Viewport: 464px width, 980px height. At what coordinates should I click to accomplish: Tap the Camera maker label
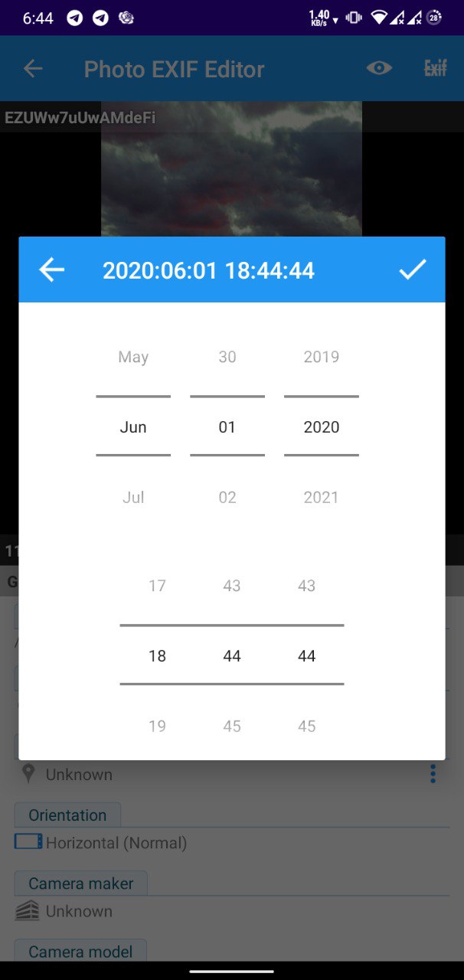pos(80,884)
